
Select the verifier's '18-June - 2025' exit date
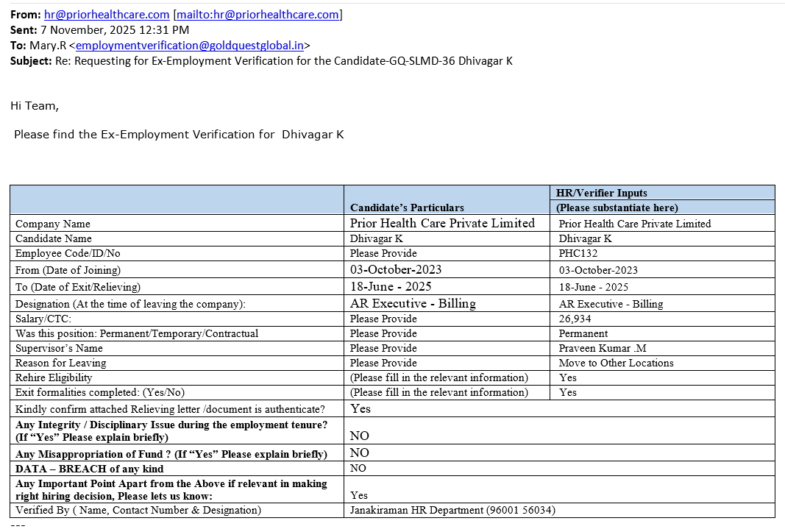tap(593, 287)
